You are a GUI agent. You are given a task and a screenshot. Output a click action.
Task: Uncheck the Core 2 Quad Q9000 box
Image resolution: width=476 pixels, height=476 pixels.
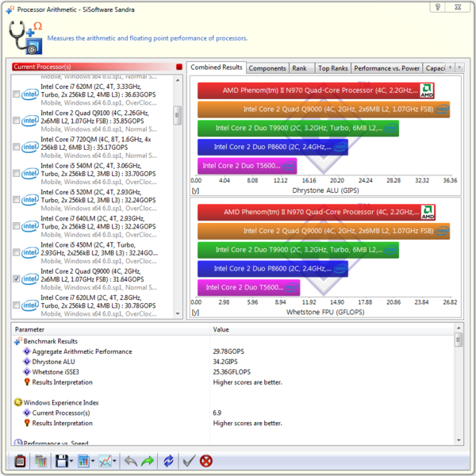click(17, 278)
